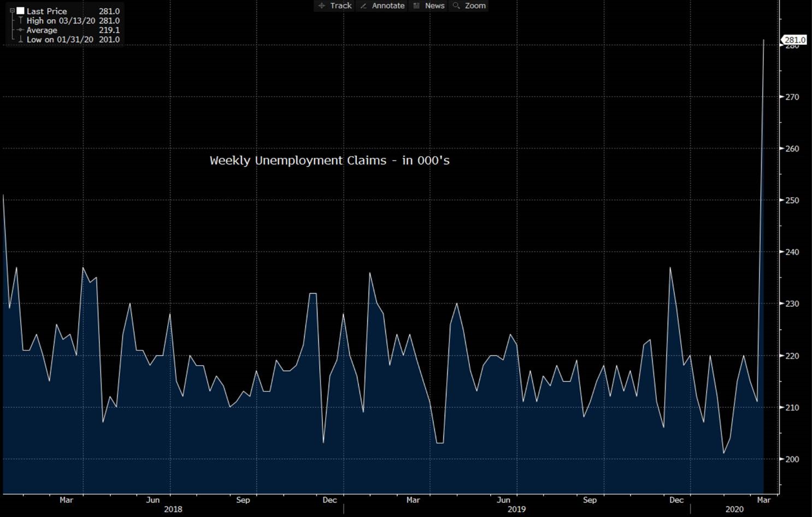Collapse the legend using the minus box
This screenshot has height=517, width=812.
click(12, 11)
